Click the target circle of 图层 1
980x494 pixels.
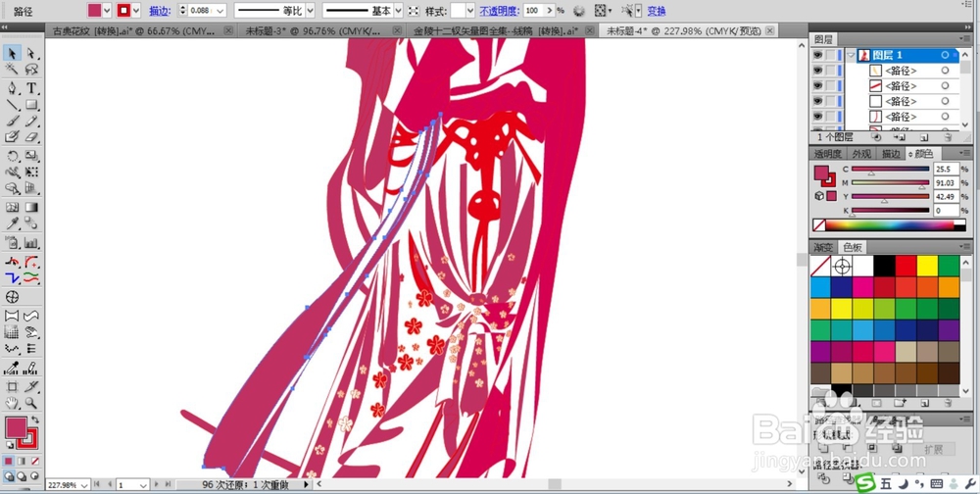(x=945, y=55)
